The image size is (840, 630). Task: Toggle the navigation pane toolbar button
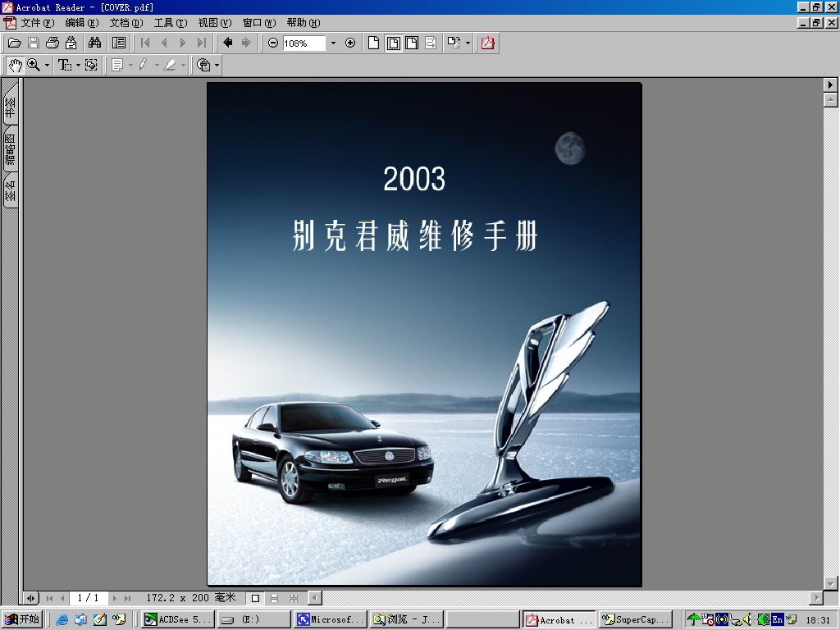[118, 43]
